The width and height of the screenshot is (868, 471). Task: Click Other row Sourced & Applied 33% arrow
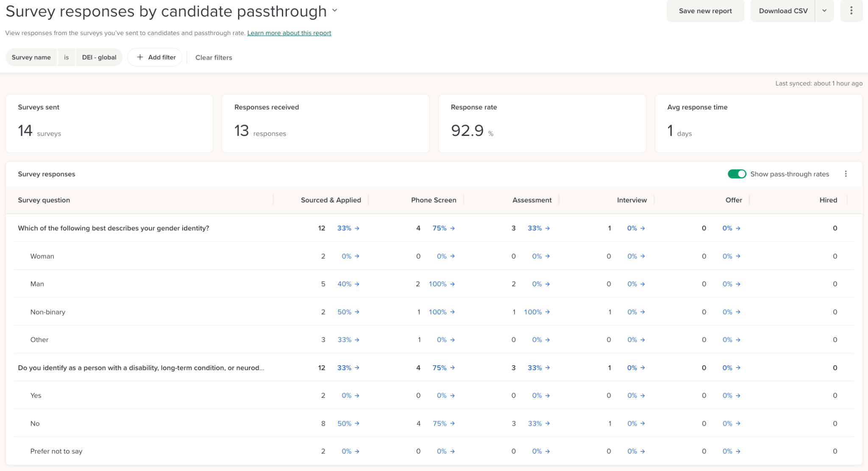click(357, 340)
